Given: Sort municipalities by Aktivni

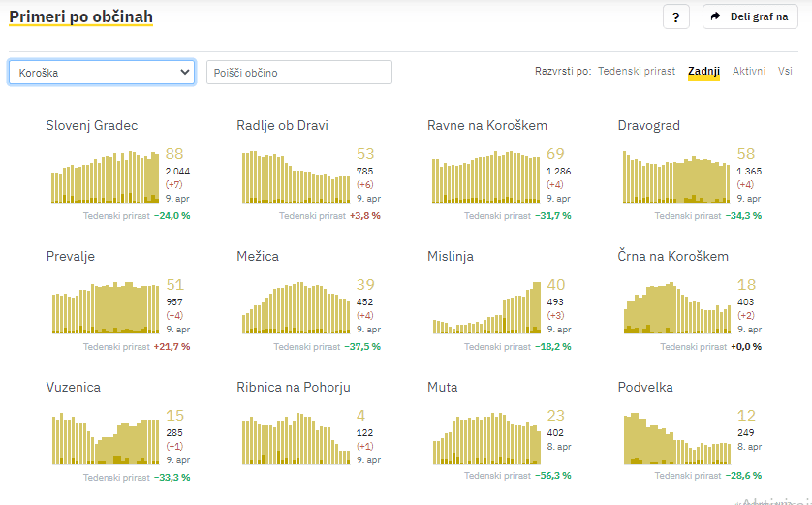Looking at the screenshot, I should click(749, 72).
